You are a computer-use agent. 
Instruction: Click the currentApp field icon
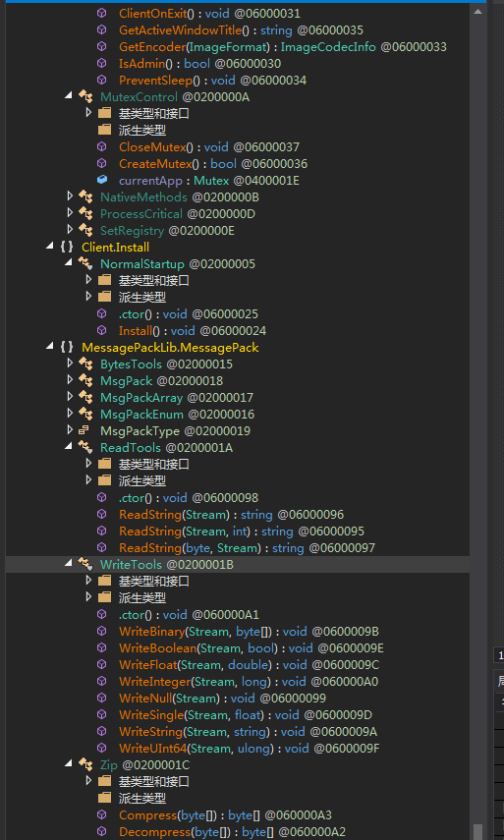[102, 180]
